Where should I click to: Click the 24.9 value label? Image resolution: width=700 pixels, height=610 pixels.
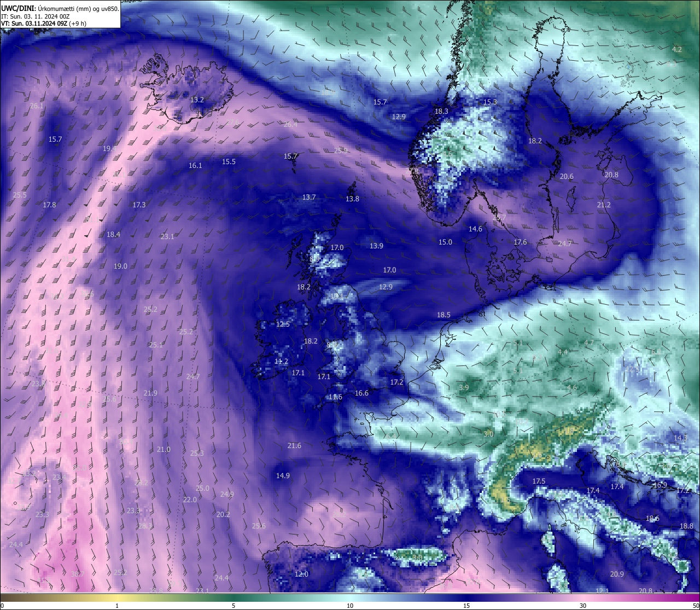[227, 494]
